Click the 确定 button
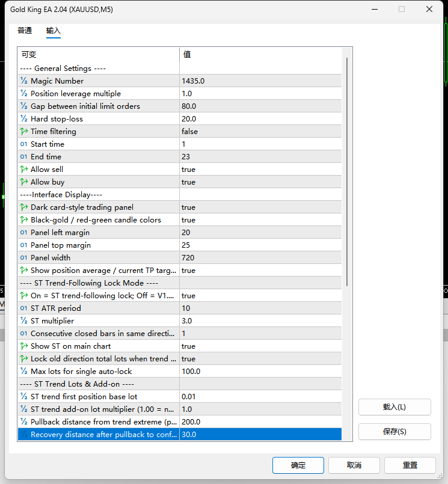The image size is (448, 484). [298, 465]
